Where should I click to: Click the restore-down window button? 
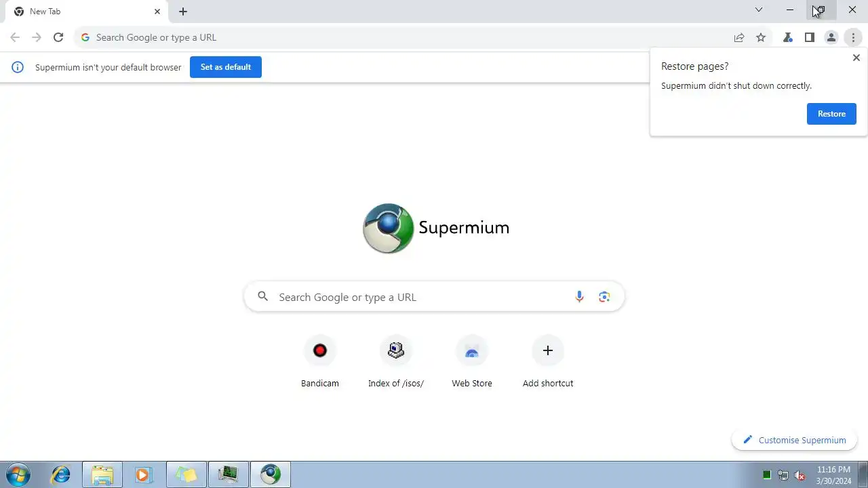821,10
